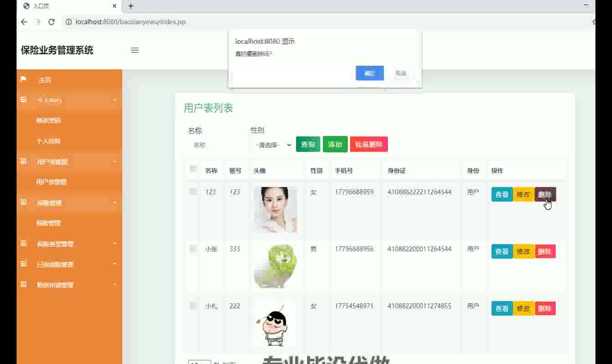Click ID number 410882200011264544
Screen dimensions: 612x364
(420, 249)
